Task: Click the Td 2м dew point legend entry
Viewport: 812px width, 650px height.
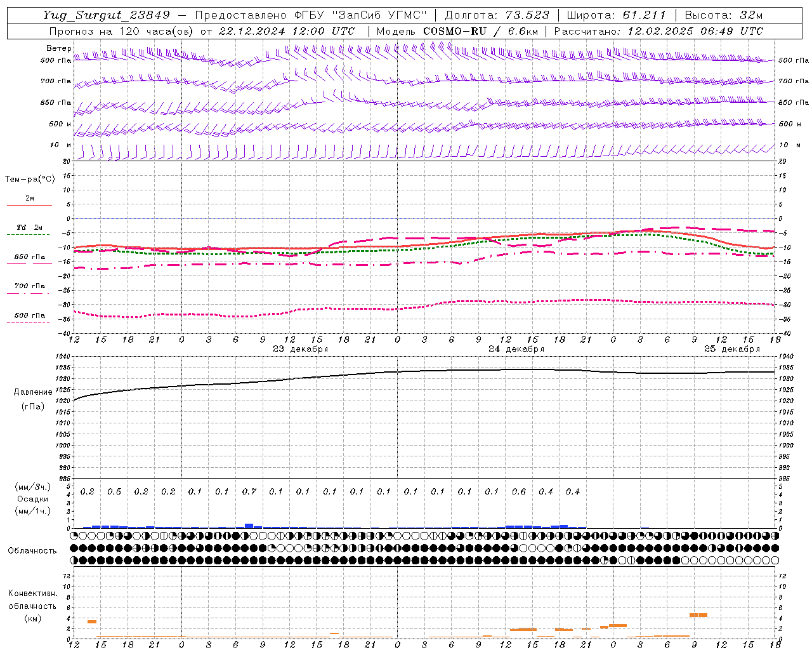Action: click(x=30, y=227)
